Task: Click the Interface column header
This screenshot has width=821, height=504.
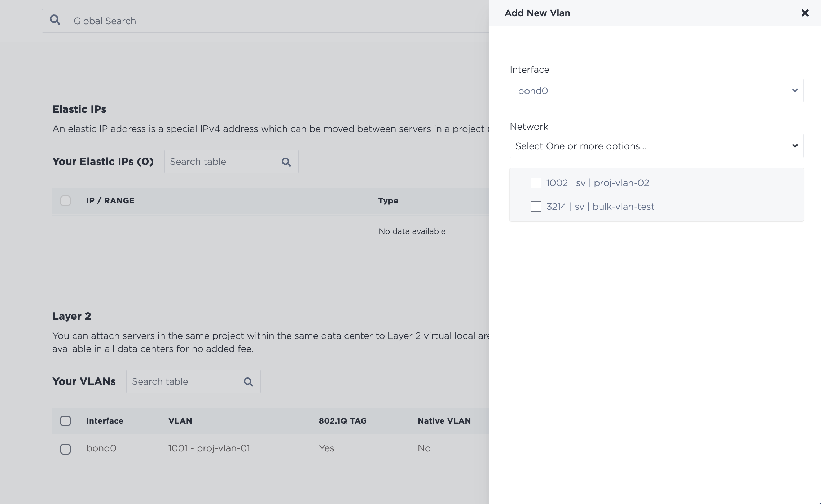Action: pos(105,421)
